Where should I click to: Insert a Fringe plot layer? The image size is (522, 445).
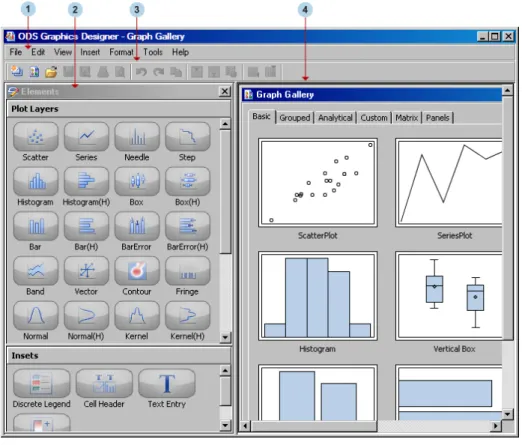(x=187, y=270)
